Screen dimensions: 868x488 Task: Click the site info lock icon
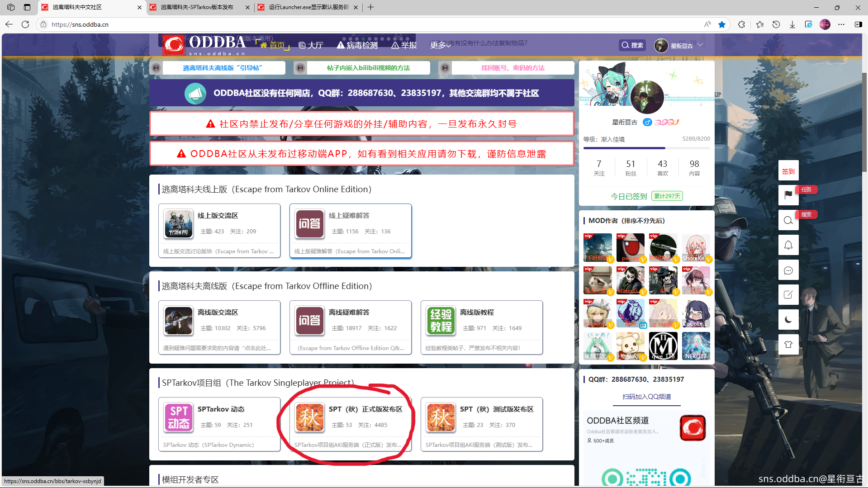click(43, 24)
